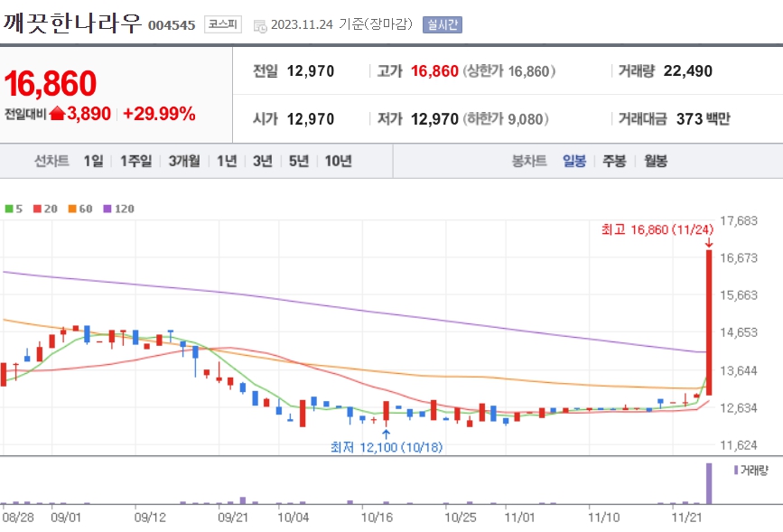This screenshot has width=783, height=532.
Task: Click the 시가 value 12,970
Action: click(x=310, y=119)
